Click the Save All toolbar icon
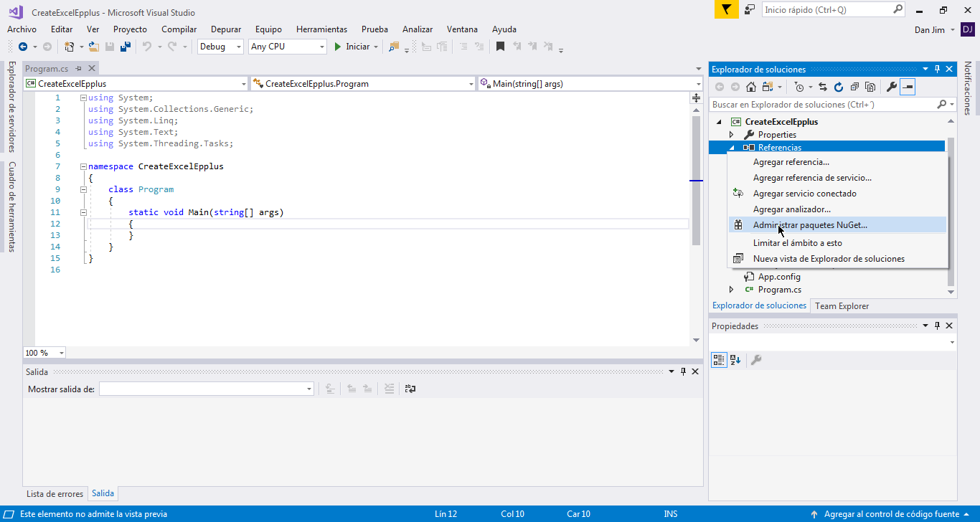980x522 pixels. 125,47
